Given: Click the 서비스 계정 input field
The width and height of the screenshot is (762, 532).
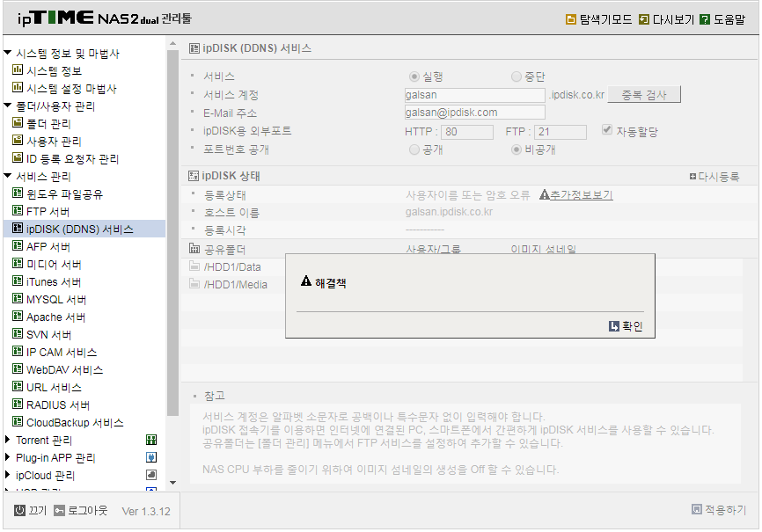Looking at the screenshot, I should 475,95.
